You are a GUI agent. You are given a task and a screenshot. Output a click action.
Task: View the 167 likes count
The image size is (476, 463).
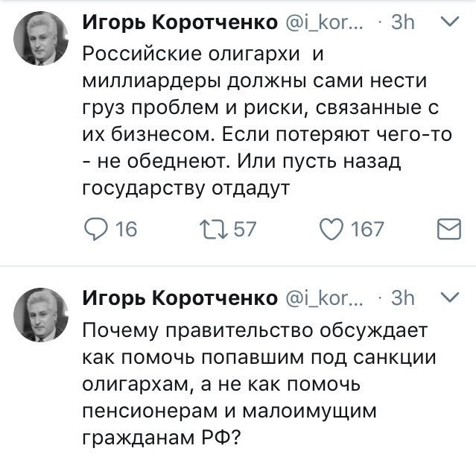click(367, 229)
